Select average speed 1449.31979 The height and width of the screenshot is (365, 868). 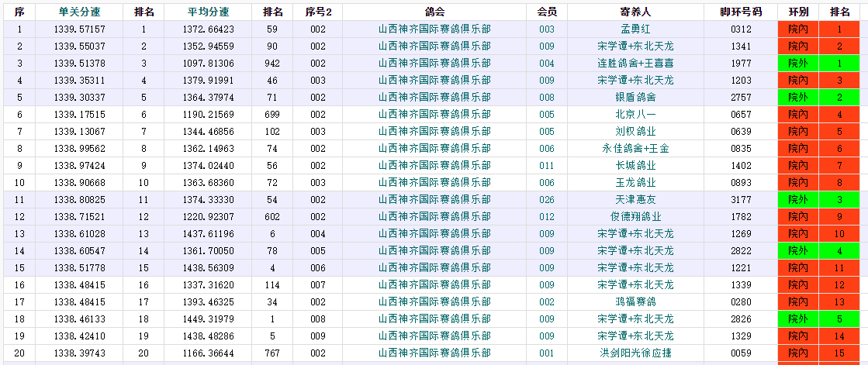[208, 319]
